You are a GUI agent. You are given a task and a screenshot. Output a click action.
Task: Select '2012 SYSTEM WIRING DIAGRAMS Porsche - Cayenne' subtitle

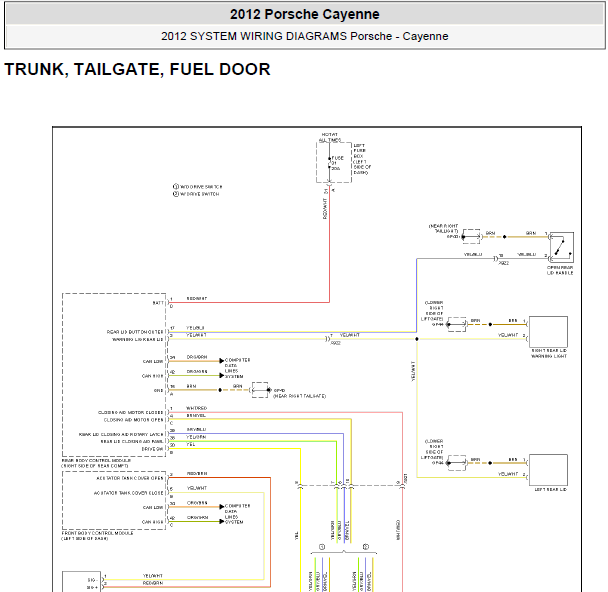coord(304,36)
